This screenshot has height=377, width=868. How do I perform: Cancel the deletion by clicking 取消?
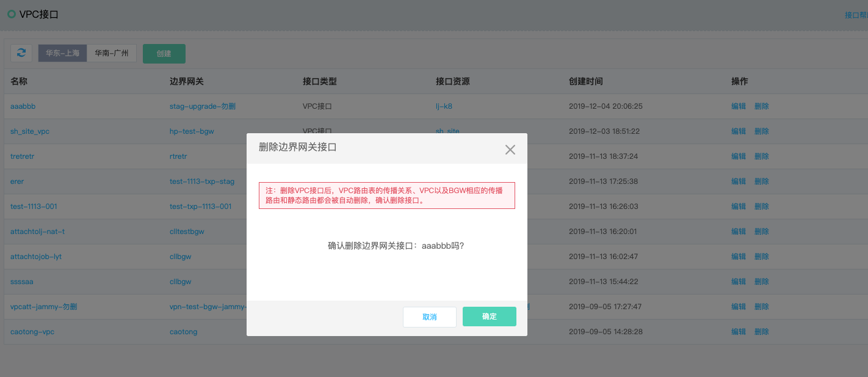tap(429, 317)
